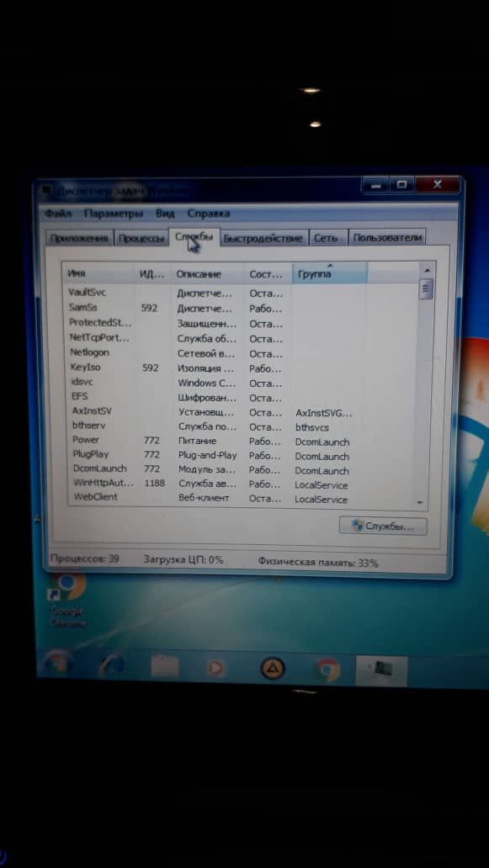The width and height of the screenshot is (489, 868).
Task: Select the DcomLaunch service name
Action: pyautogui.click(x=99, y=469)
